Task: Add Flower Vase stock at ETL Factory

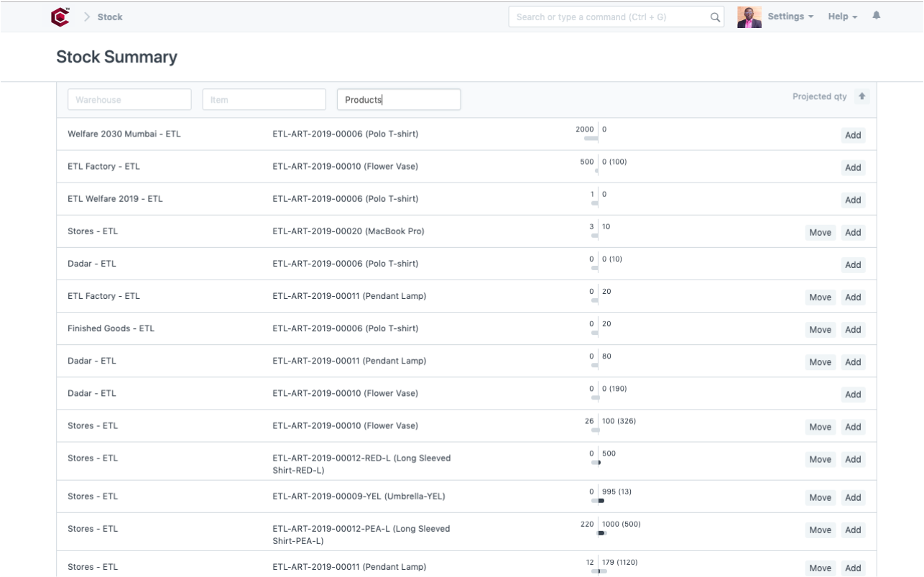Action: (x=853, y=167)
